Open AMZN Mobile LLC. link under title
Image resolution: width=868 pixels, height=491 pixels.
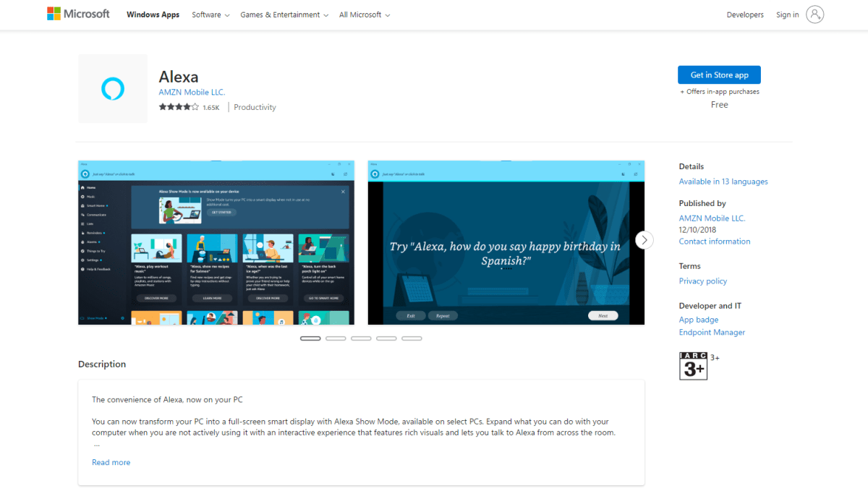(x=192, y=93)
